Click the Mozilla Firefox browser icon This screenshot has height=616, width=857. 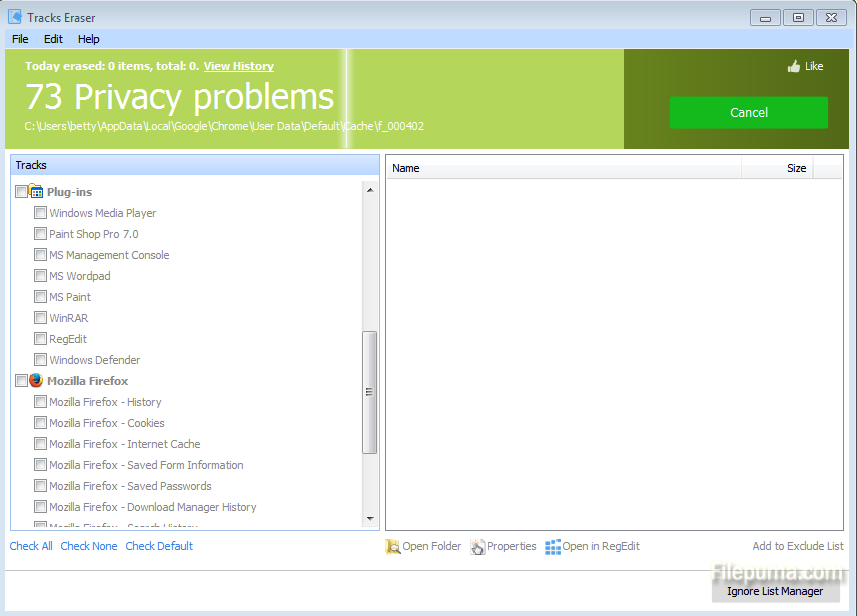coord(36,381)
